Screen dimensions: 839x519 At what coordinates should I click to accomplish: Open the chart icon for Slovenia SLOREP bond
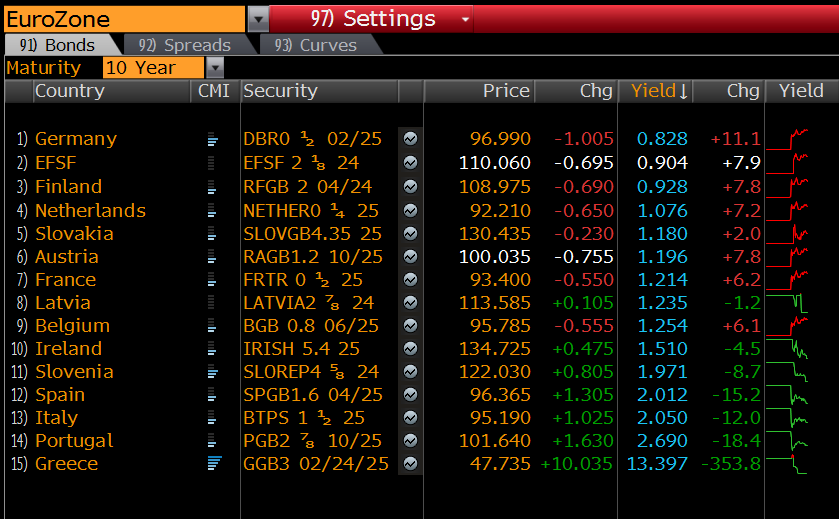pos(410,372)
